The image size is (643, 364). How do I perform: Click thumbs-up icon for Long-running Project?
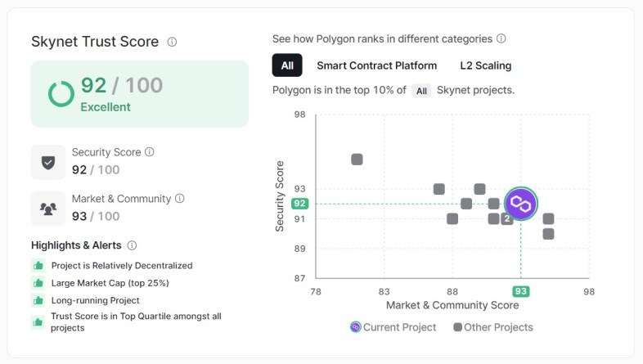click(x=38, y=300)
